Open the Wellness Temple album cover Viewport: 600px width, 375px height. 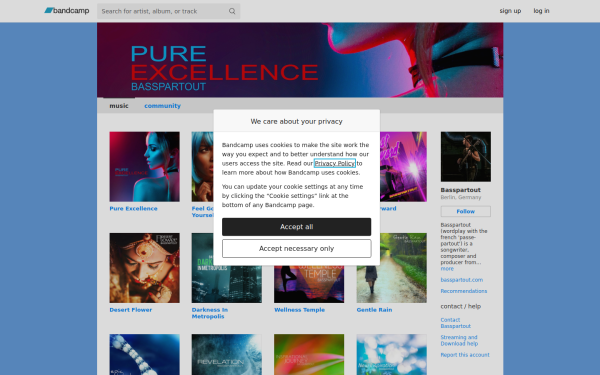click(309, 284)
